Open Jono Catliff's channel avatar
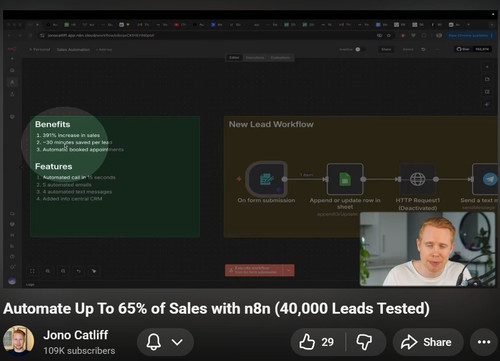Image resolution: width=500 pixels, height=361 pixels. coord(18,341)
